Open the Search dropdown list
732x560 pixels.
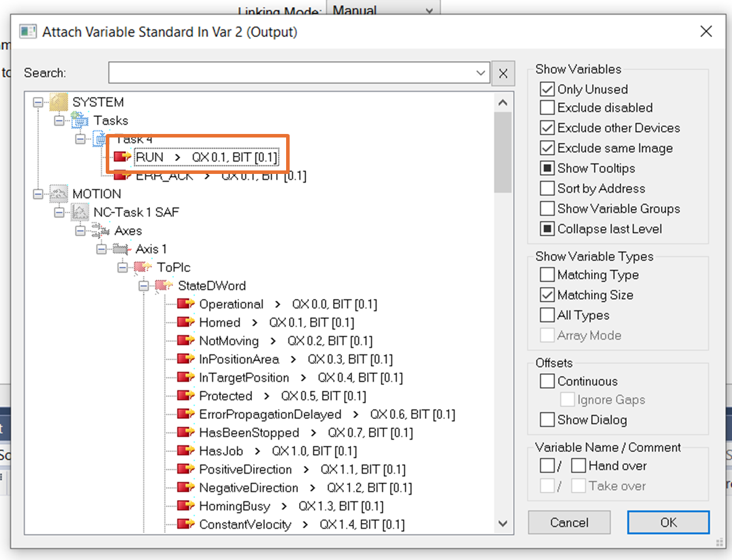point(481,73)
